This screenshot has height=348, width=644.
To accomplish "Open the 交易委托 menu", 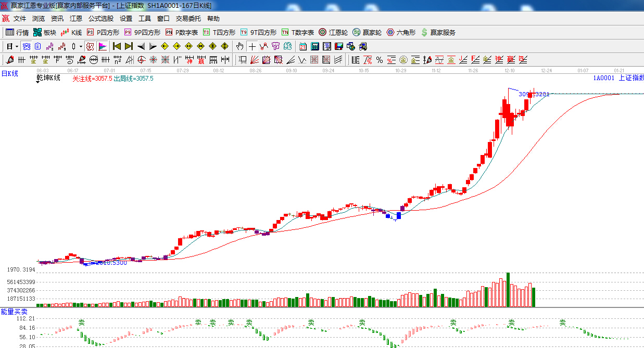I will tap(188, 19).
